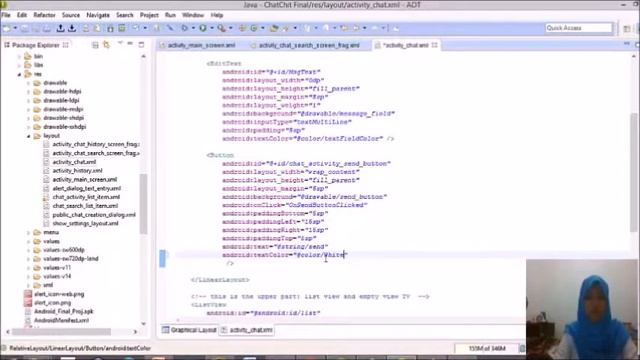640x360 pixels.
Task: Select chat_search_list_item.xml file
Action: pos(85,206)
